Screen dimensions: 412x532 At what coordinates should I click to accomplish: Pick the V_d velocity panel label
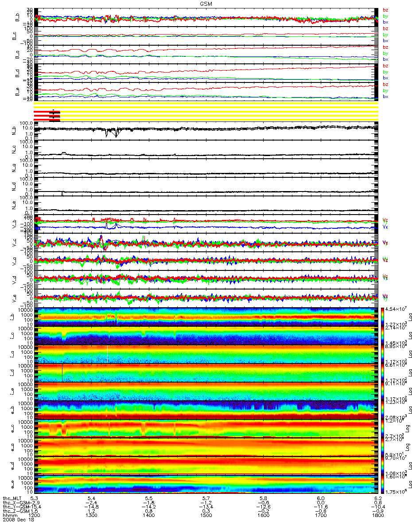15,279
